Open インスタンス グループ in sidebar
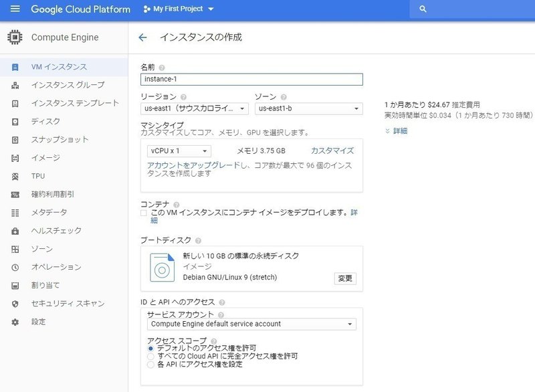Image resolution: width=535 pixels, height=392 pixels. point(64,85)
